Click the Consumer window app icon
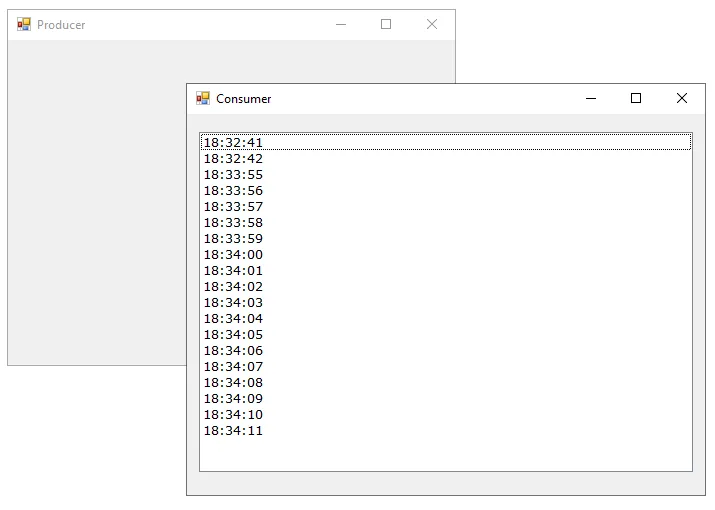Image resolution: width=715 pixels, height=510 pixels. pos(203,99)
